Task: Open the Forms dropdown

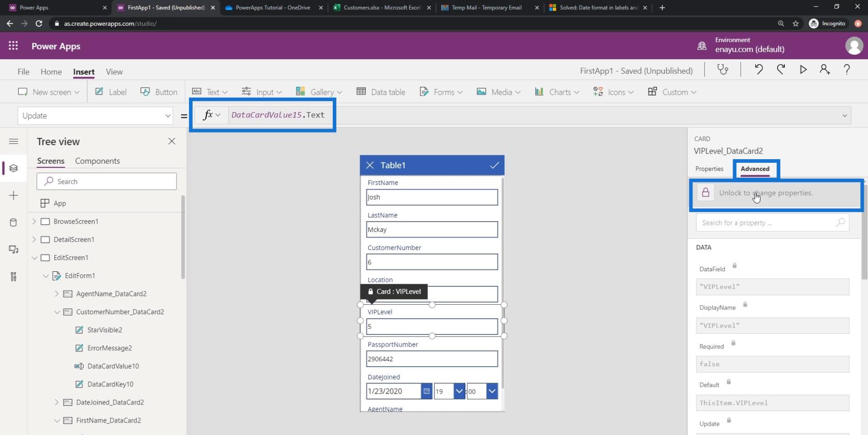Action: tap(441, 91)
